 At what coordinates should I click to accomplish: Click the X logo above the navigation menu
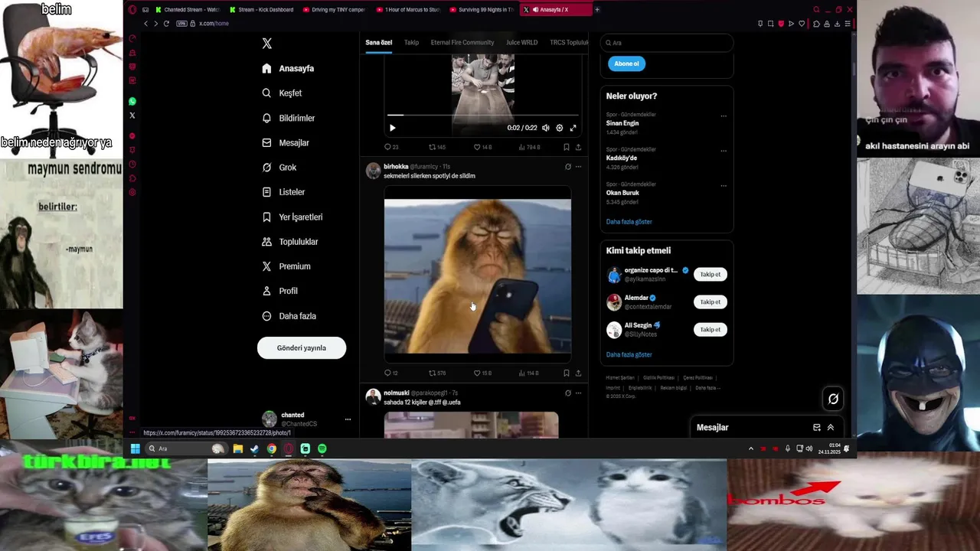(x=266, y=44)
